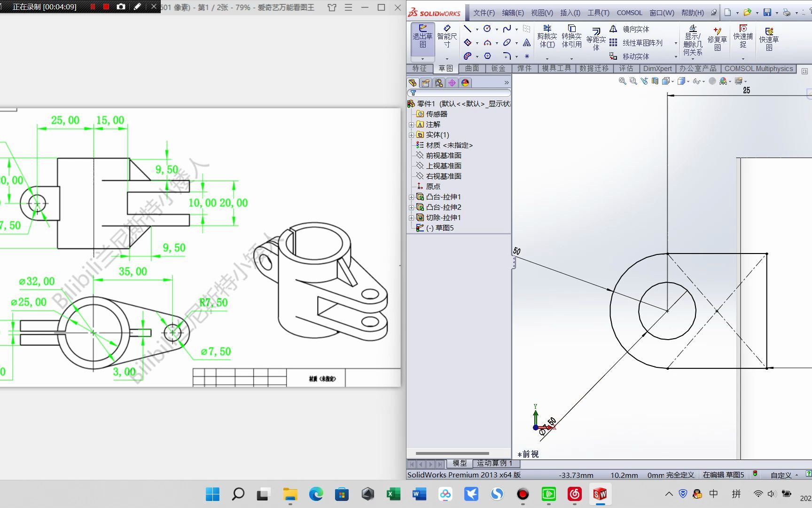This screenshot has height=508, width=812.
Task: Toggle the 拼 input method in taskbar
Action: 737,494
